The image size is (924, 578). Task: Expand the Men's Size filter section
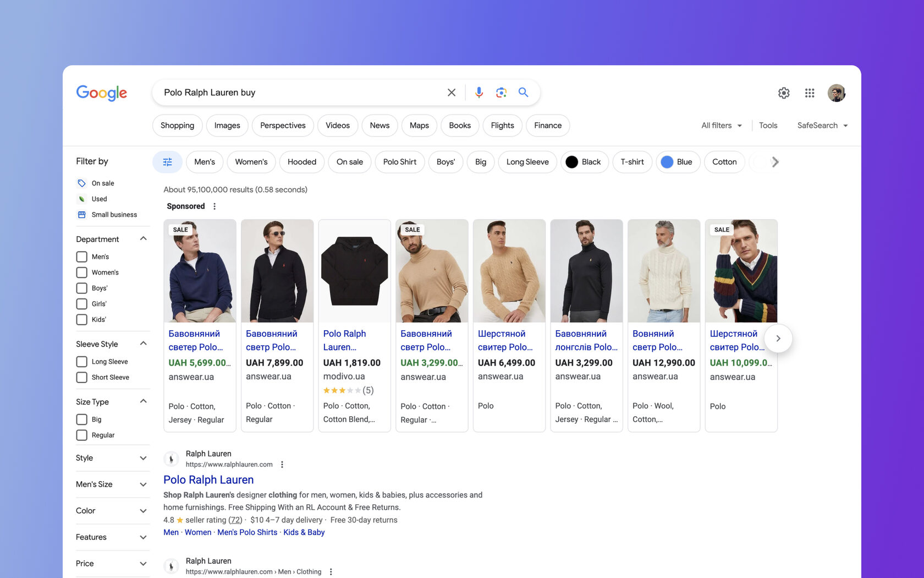point(143,484)
